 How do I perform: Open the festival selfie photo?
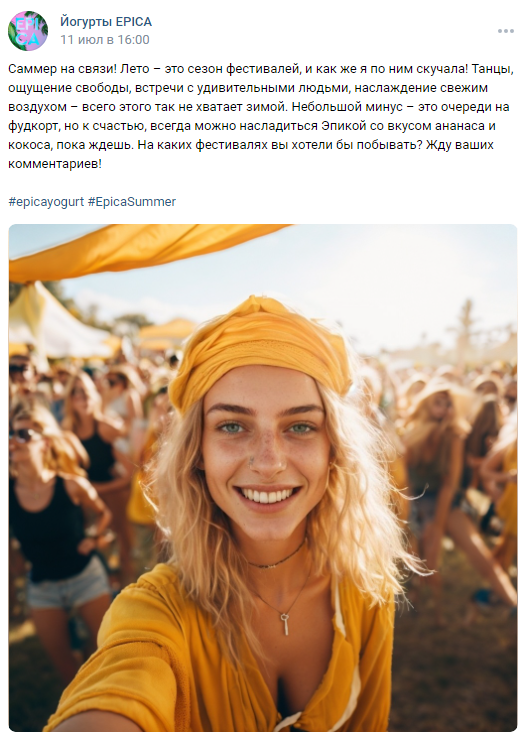pyautogui.click(x=263, y=478)
